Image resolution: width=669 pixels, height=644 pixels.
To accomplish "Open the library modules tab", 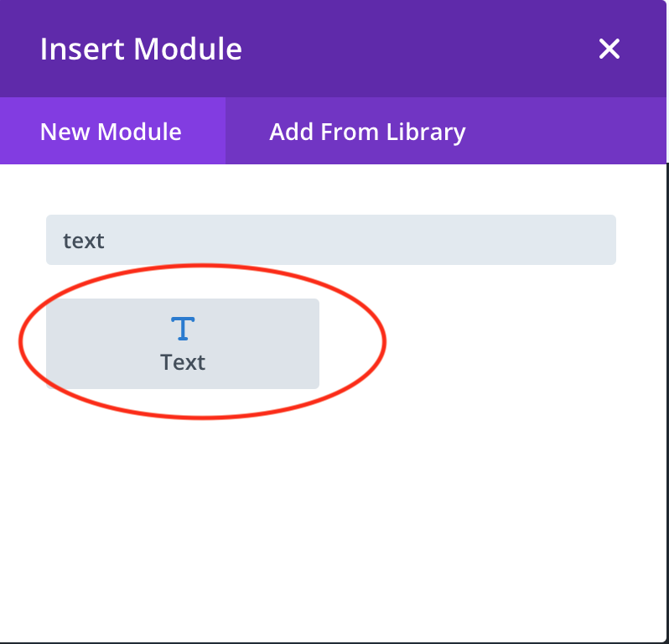I will [x=367, y=132].
